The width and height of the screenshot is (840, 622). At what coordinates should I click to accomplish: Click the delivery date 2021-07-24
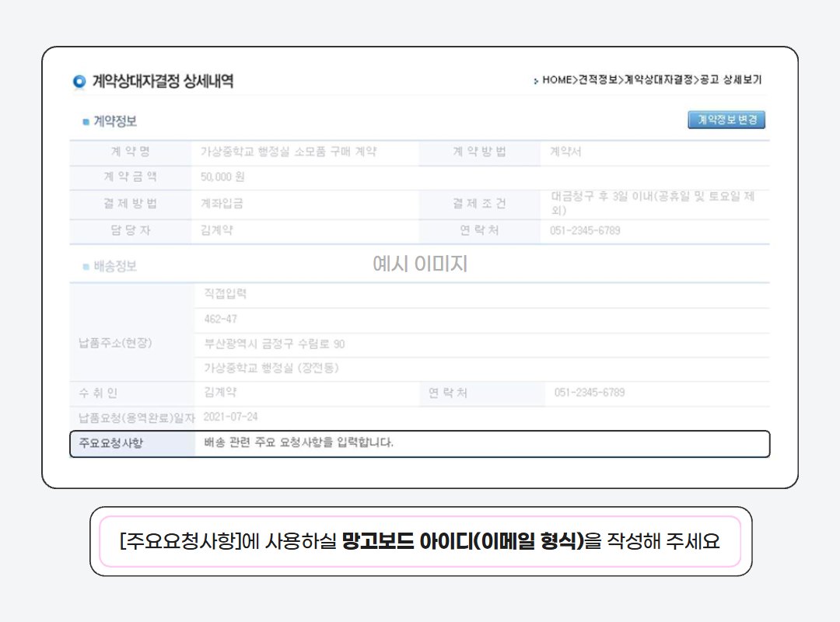click(231, 417)
